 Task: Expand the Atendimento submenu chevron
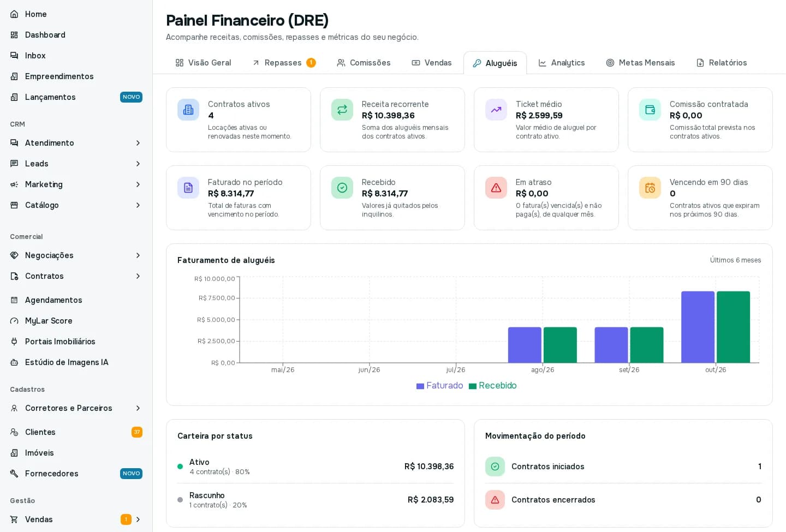[x=138, y=143]
